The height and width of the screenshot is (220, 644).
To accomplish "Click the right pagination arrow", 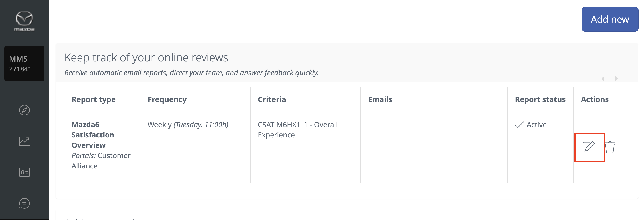I will (616, 79).
